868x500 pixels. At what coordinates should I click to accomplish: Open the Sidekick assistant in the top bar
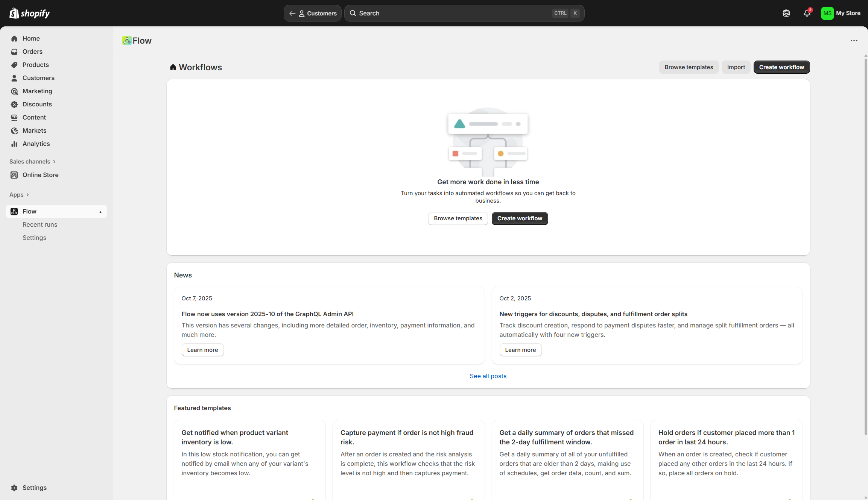point(786,13)
